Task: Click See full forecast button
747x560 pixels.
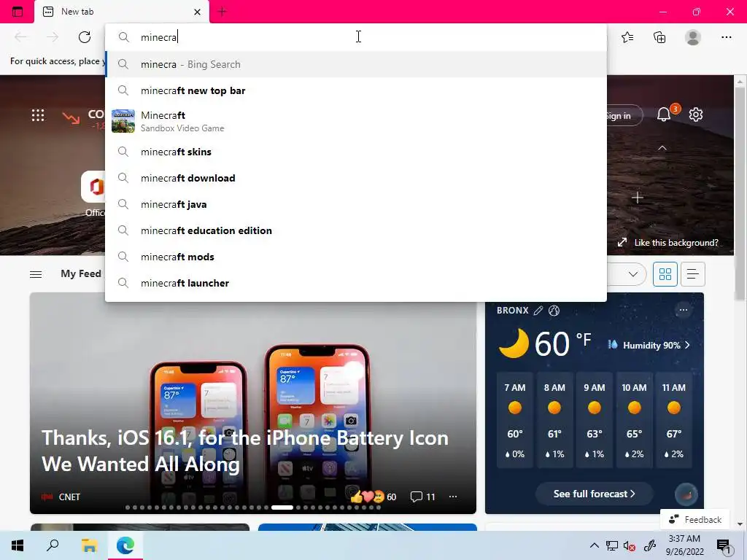Action: click(594, 494)
